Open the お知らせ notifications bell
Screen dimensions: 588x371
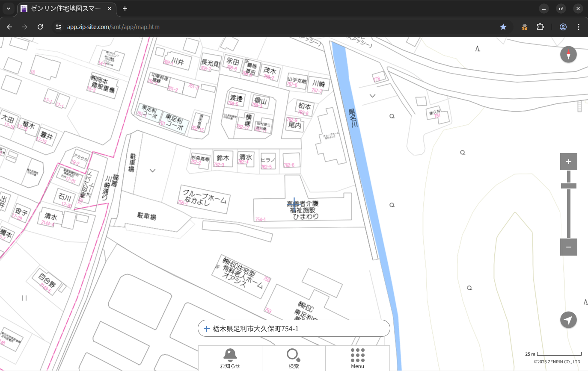coord(230,358)
